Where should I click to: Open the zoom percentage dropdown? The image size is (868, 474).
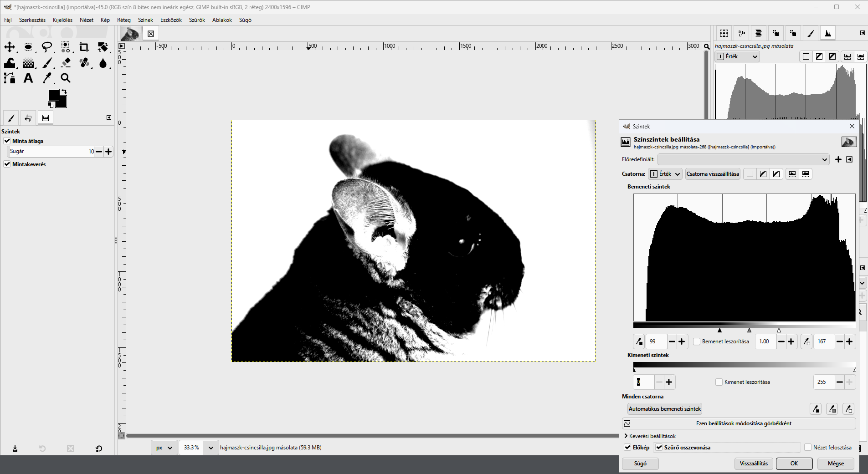[x=211, y=448]
